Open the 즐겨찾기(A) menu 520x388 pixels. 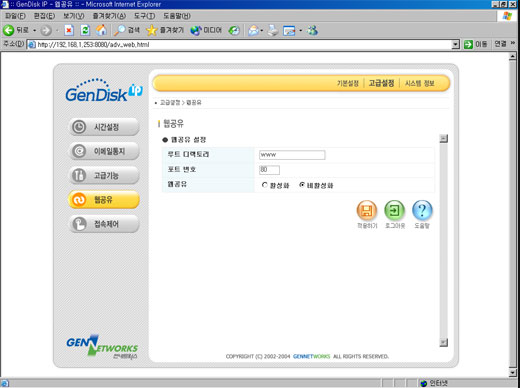(109, 16)
